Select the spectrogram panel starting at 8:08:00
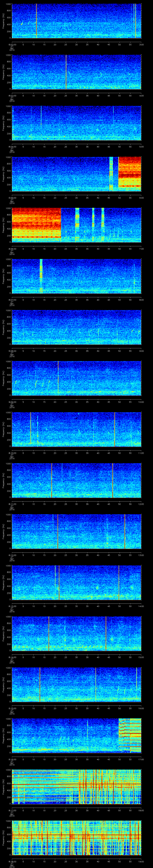The image size is (153, 868). pos(77,327)
